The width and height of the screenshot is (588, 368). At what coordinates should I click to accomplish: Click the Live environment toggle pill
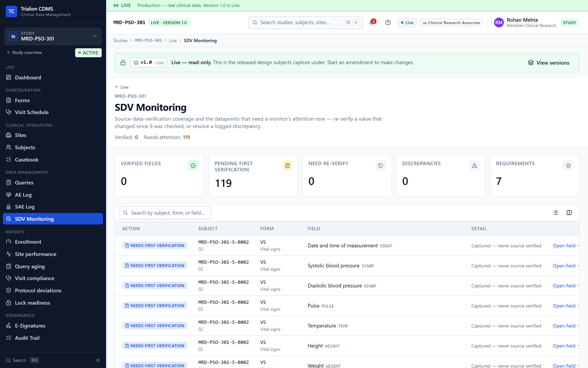coord(407,23)
